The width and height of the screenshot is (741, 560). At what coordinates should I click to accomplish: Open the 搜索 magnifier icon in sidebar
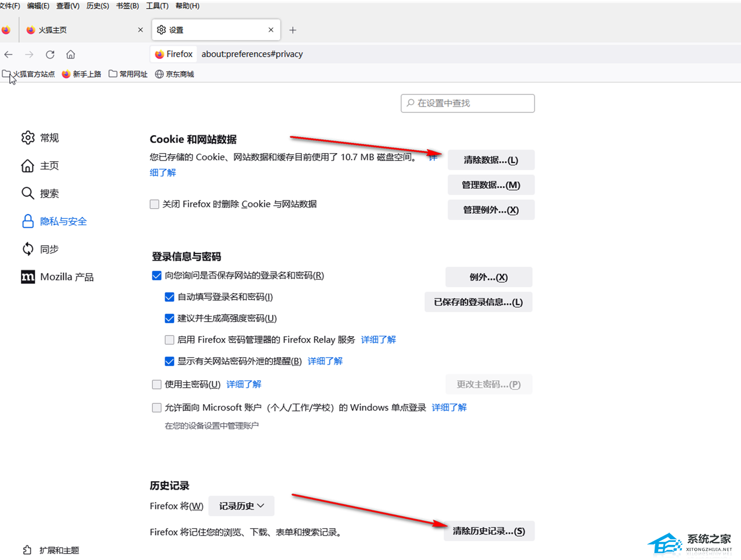(27, 193)
